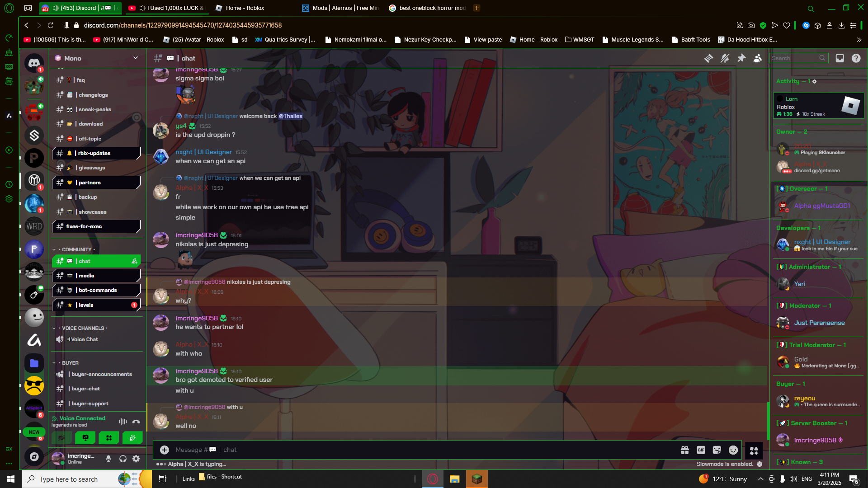Open pinned messages in chat
The image size is (868, 488).
pos(741,58)
